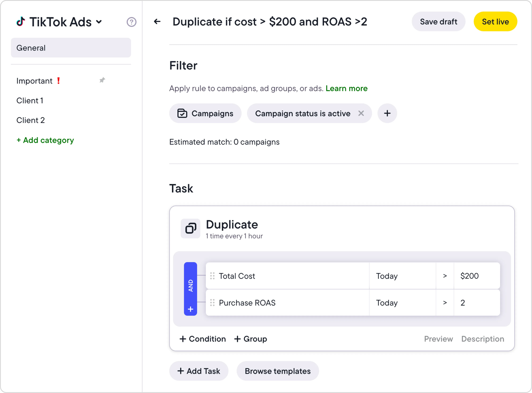Click Browse templates button
This screenshot has height=393, width=532.
click(278, 371)
